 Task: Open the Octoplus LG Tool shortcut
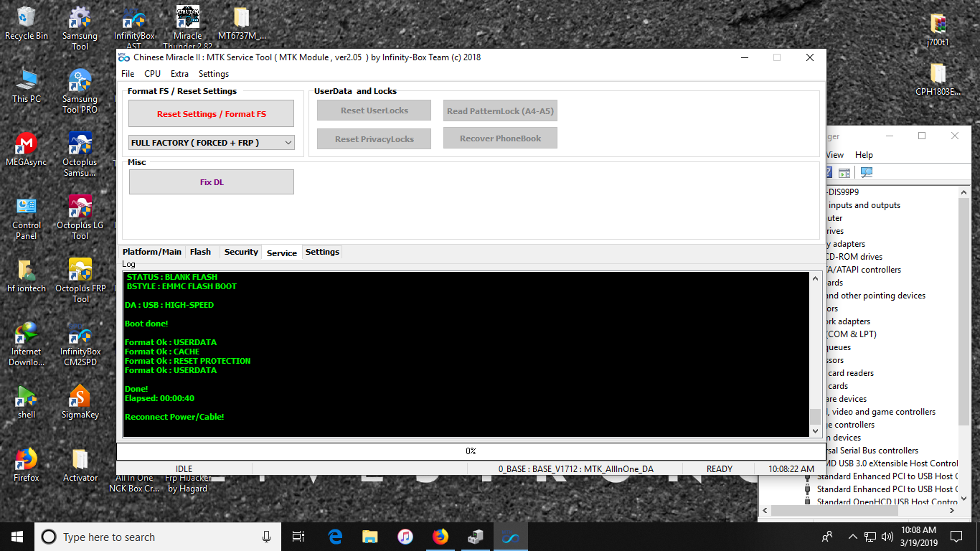pyautogui.click(x=80, y=218)
